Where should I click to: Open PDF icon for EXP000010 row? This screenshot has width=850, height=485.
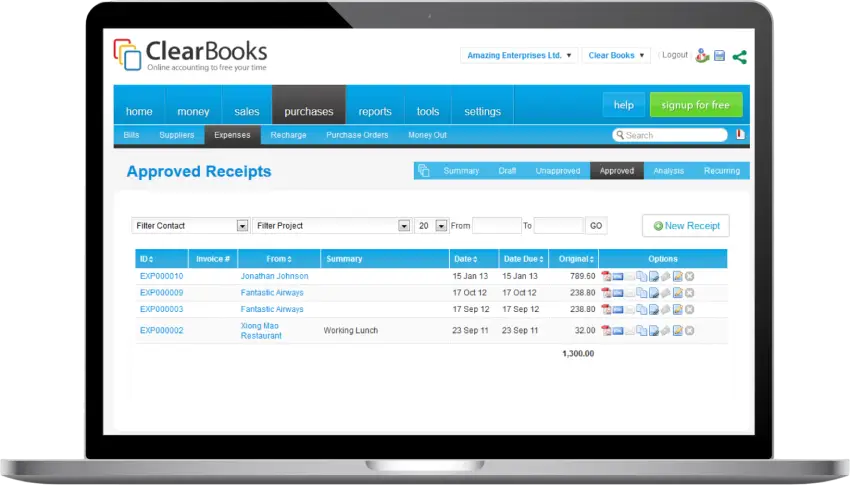606,276
